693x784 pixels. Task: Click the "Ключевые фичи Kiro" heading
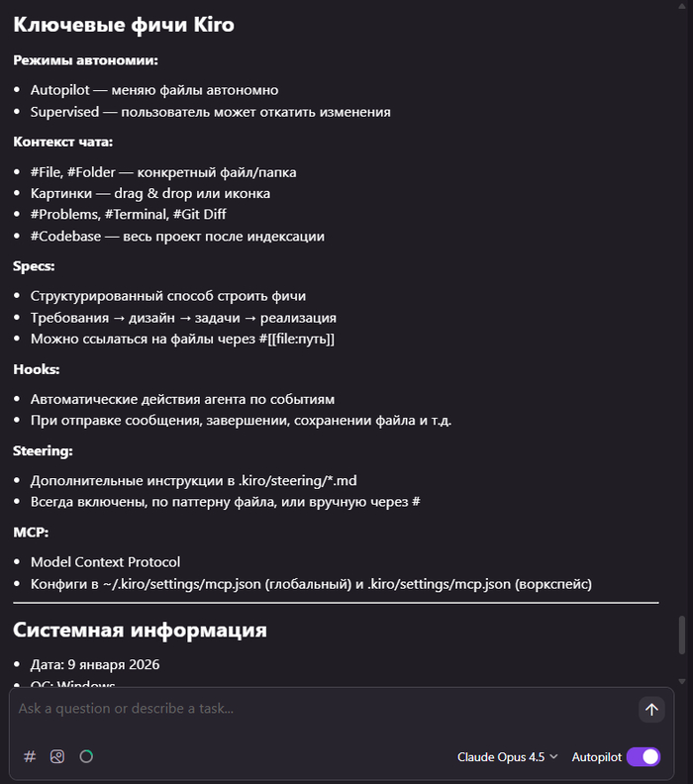tap(124, 24)
